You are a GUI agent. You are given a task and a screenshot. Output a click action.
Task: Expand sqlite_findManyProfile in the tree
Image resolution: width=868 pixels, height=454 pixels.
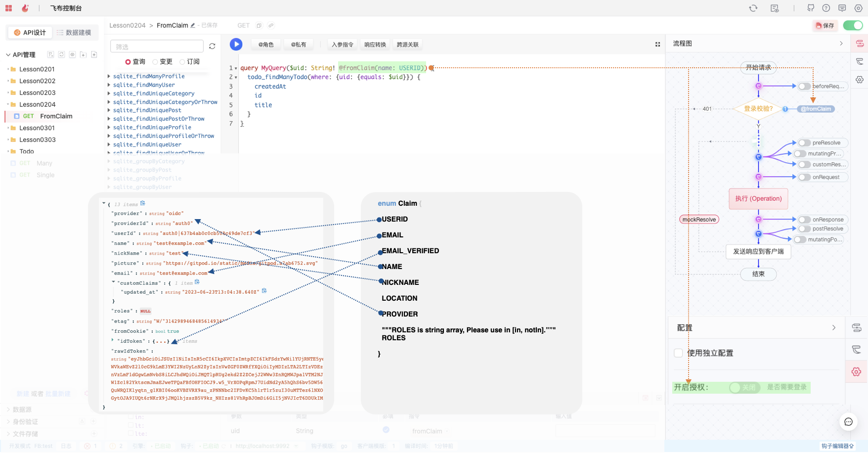click(x=109, y=76)
